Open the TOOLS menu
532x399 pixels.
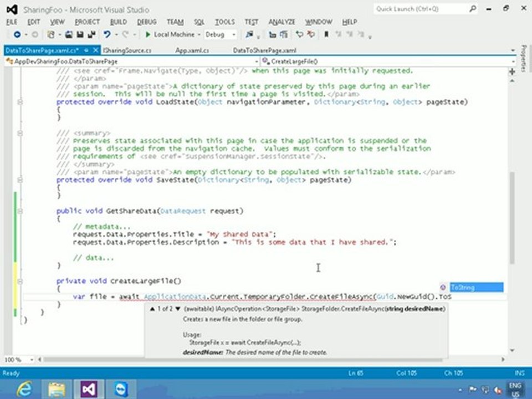(x=224, y=22)
